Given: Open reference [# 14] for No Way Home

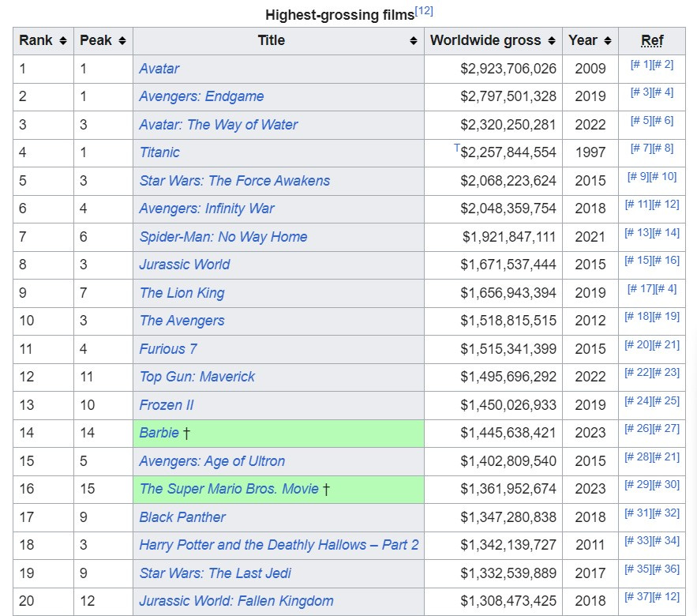Looking at the screenshot, I should [666, 232].
